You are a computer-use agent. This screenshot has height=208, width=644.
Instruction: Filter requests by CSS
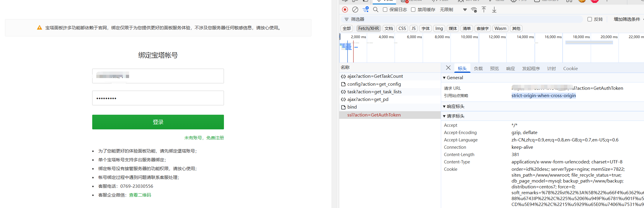402,28
